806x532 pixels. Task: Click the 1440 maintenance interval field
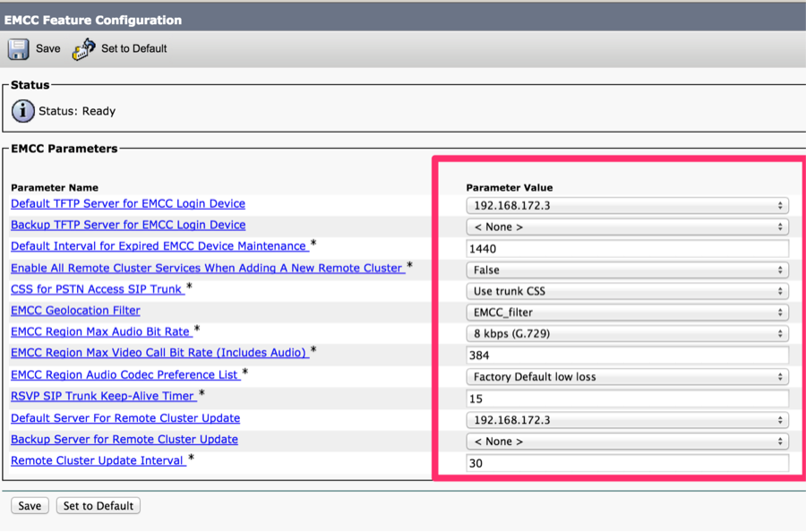[627, 249]
